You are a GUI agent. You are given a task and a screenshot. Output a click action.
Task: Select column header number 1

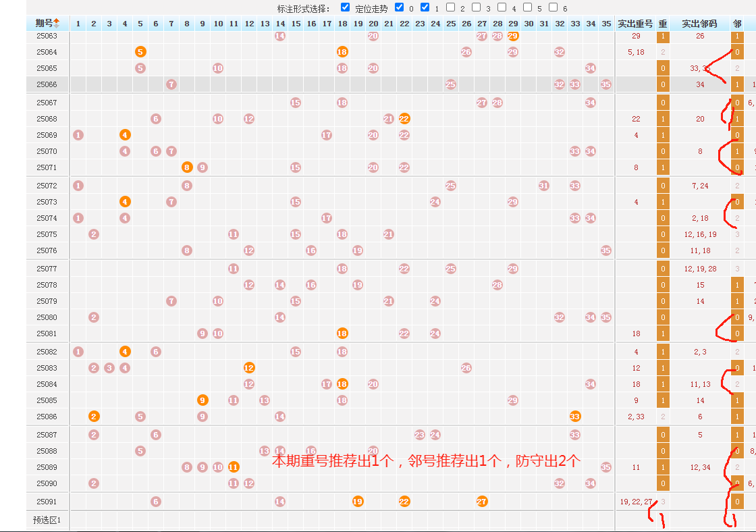78,24
